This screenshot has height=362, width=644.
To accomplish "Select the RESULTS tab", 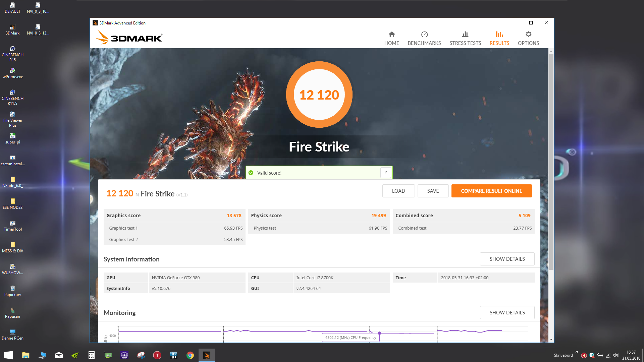I will click(499, 38).
